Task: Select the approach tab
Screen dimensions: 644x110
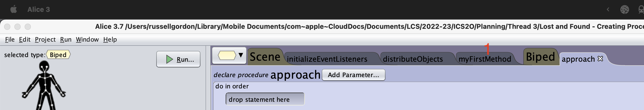Action: pyautogui.click(x=578, y=59)
